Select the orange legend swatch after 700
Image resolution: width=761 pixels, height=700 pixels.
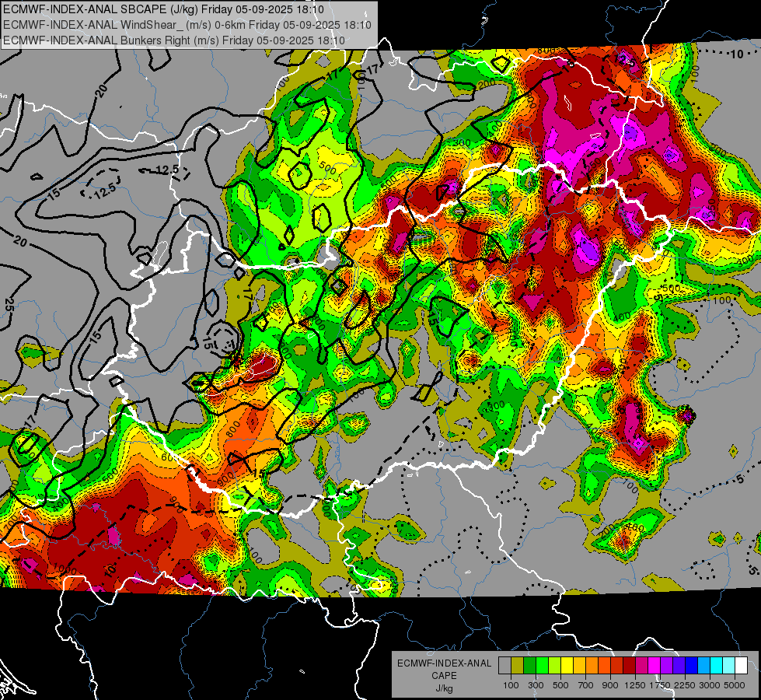click(x=592, y=665)
